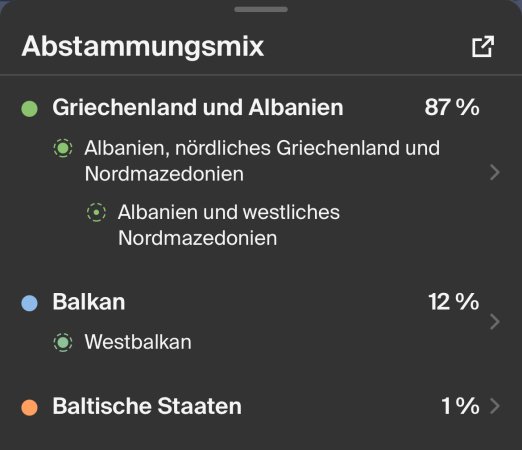Click the dashed circle icon beside Albanien, nördliches Griechenland
522x450 pixels.
(63, 148)
